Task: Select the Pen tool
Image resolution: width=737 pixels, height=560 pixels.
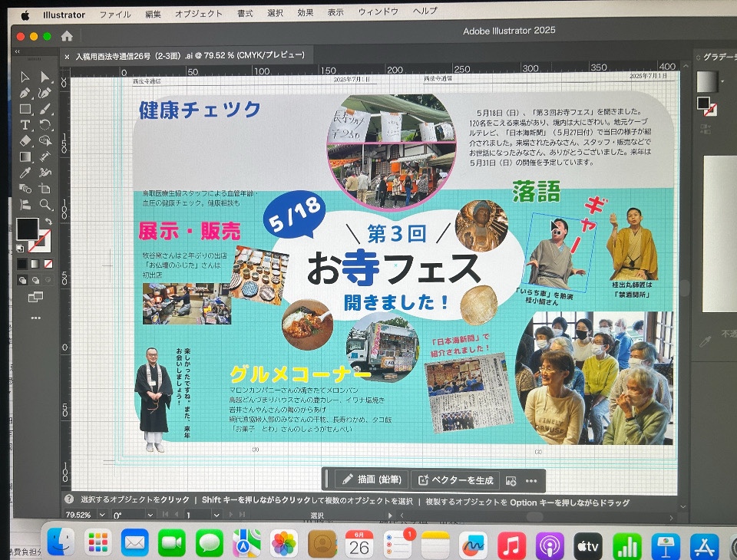Action: (x=25, y=93)
